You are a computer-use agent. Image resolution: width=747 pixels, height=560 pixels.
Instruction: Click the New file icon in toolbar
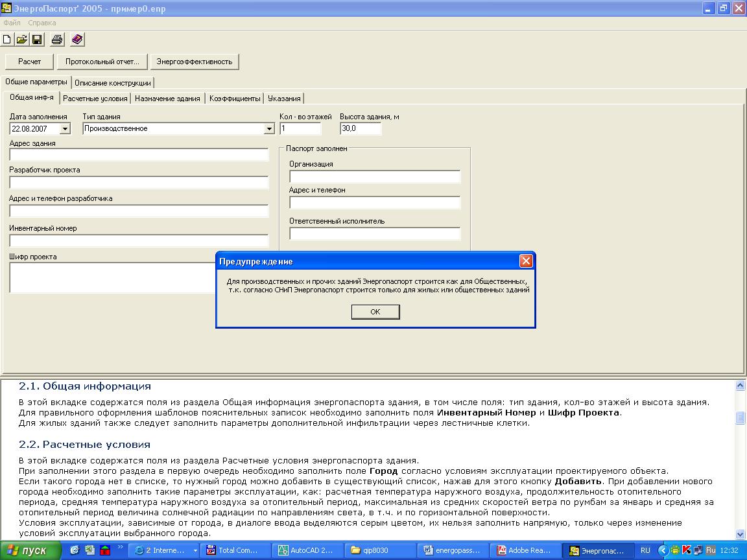(x=8, y=40)
